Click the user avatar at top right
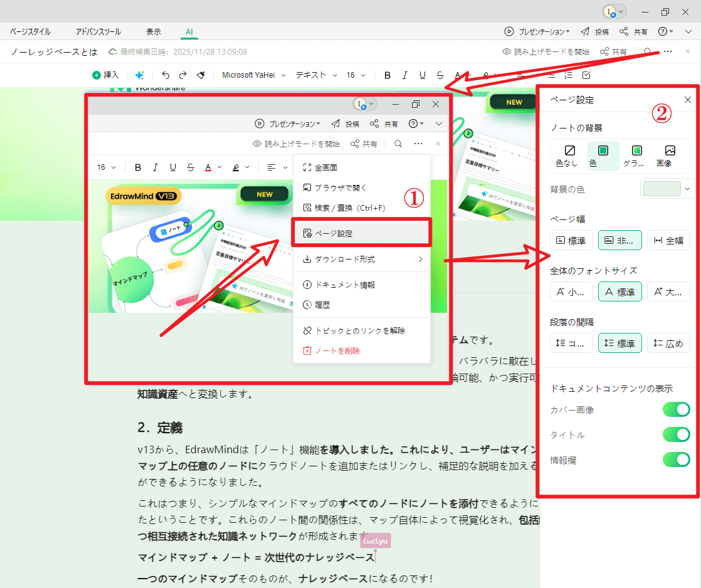 610,11
